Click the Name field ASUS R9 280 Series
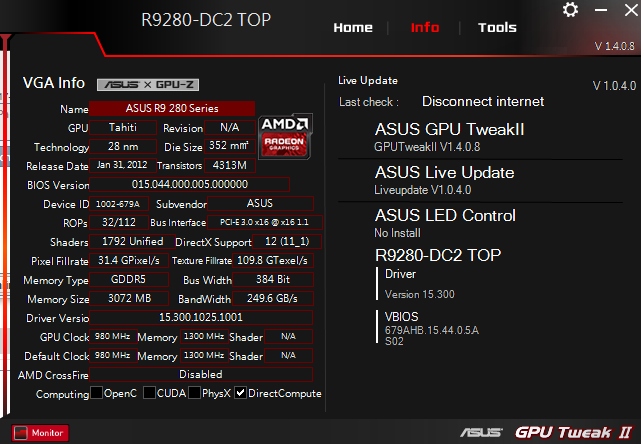Image resolution: width=641 pixels, height=444 pixels. click(172, 108)
